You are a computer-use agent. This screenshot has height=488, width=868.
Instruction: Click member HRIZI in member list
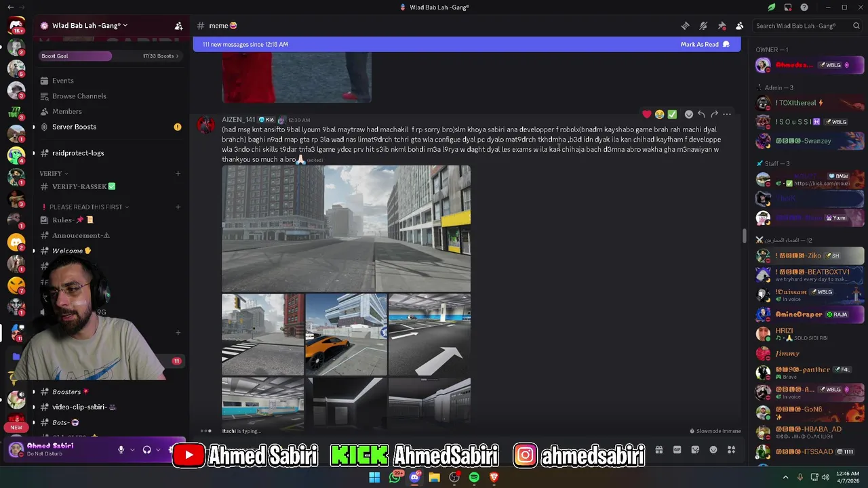[x=810, y=333]
